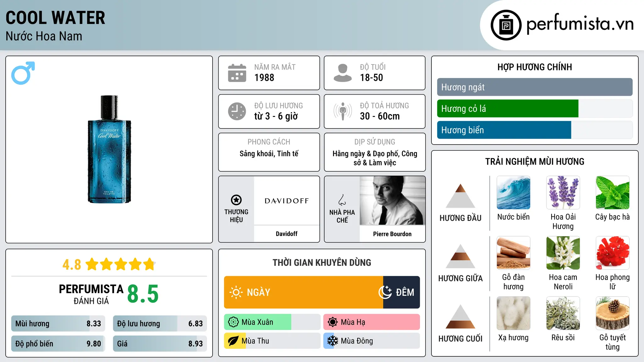
Task: Click the Pierre Bourdon portrait photo
Action: click(x=392, y=200)
